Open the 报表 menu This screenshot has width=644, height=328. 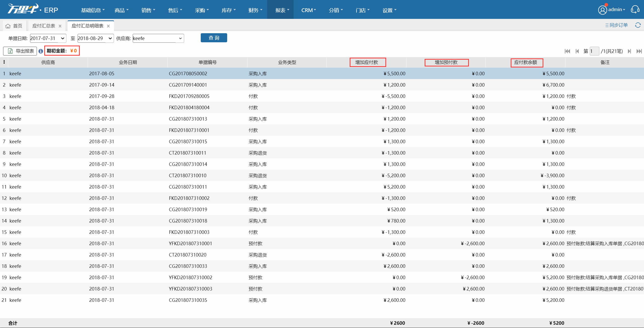tap(282, 10)
